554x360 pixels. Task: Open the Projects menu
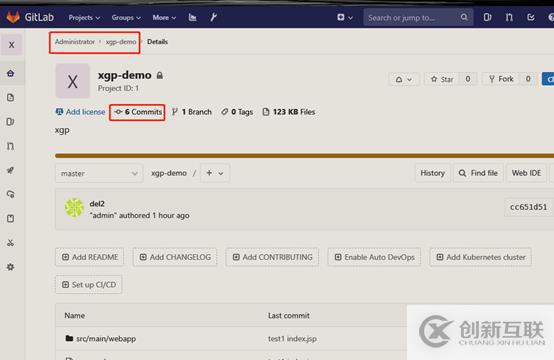(84, 17)
